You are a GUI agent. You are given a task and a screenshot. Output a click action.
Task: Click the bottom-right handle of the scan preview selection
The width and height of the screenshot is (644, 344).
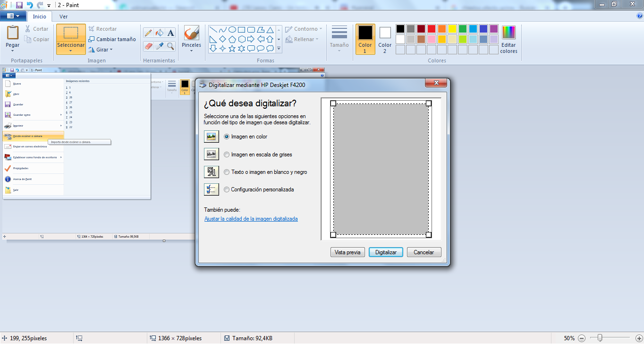pyautogui.click(x=429, y=235)
